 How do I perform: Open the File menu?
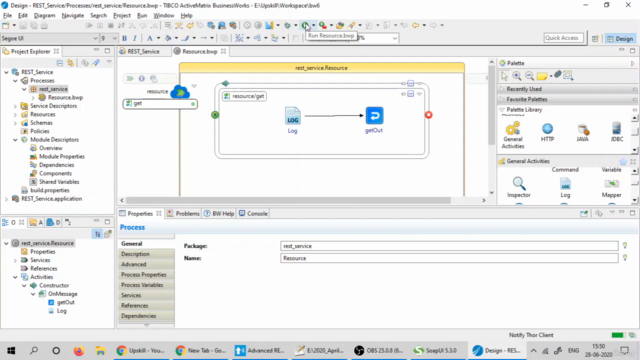click(x=7, y=16)
